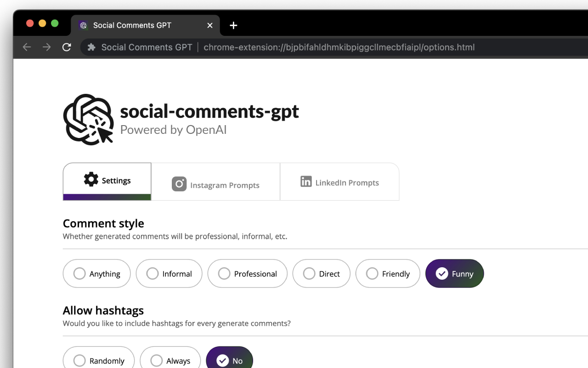Viewport: 588px width, 368px height.
Task: Switch to LinkedIn Prompts tab
Action: pos(339,181)
